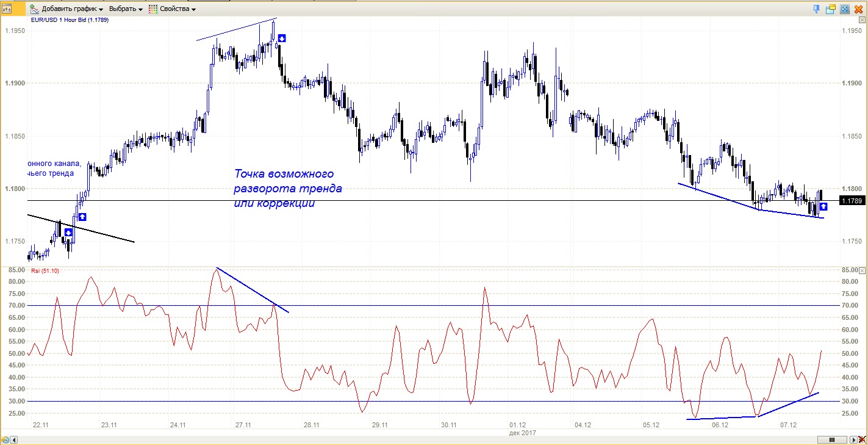Screen dimensions: 868x445
Task: Click the 01.12 date on the time axis
Action: pyautogui.click(x=517, y=425)
